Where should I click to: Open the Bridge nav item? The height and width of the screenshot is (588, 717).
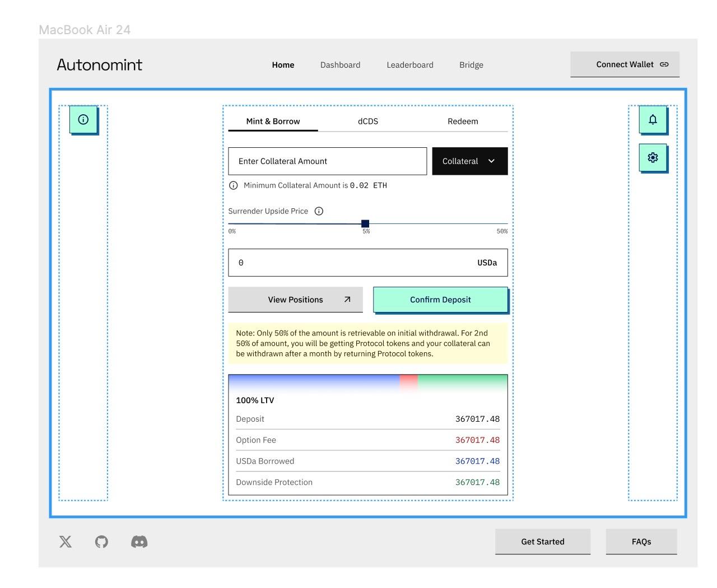click(x=471, y=65)
